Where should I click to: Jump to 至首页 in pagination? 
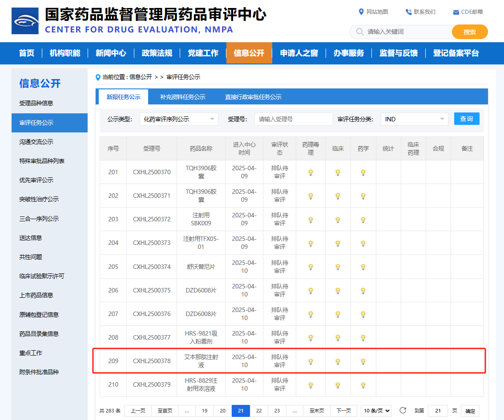165,411
